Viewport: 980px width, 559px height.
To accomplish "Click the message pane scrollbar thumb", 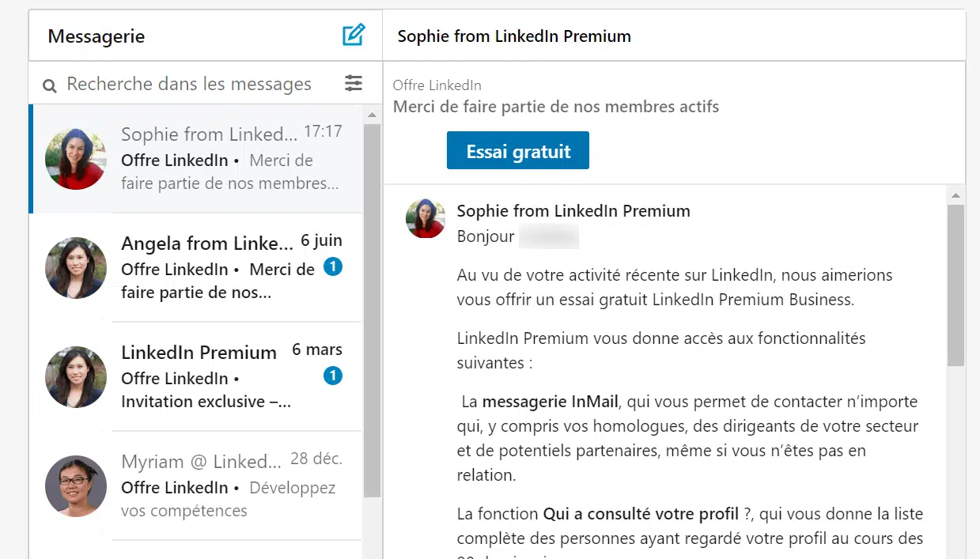I will coord(955,285).
